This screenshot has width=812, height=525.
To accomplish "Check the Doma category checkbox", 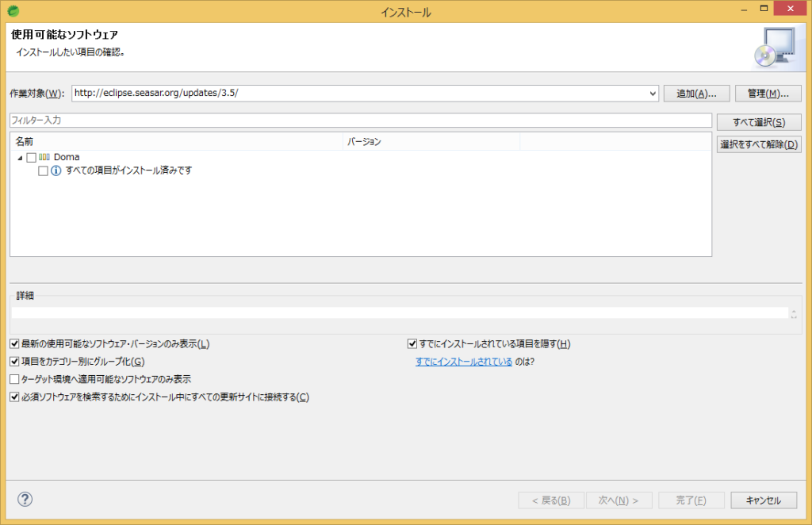I will (32, 157).
